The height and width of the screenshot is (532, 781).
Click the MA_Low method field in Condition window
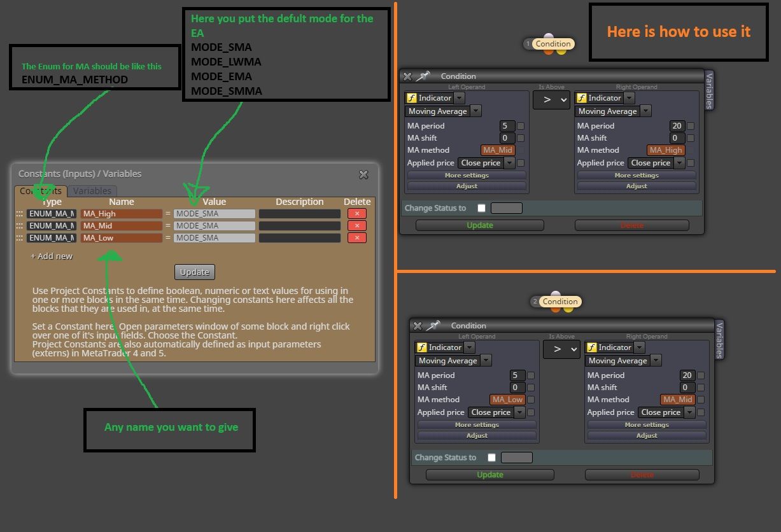(x=508, y=400)
